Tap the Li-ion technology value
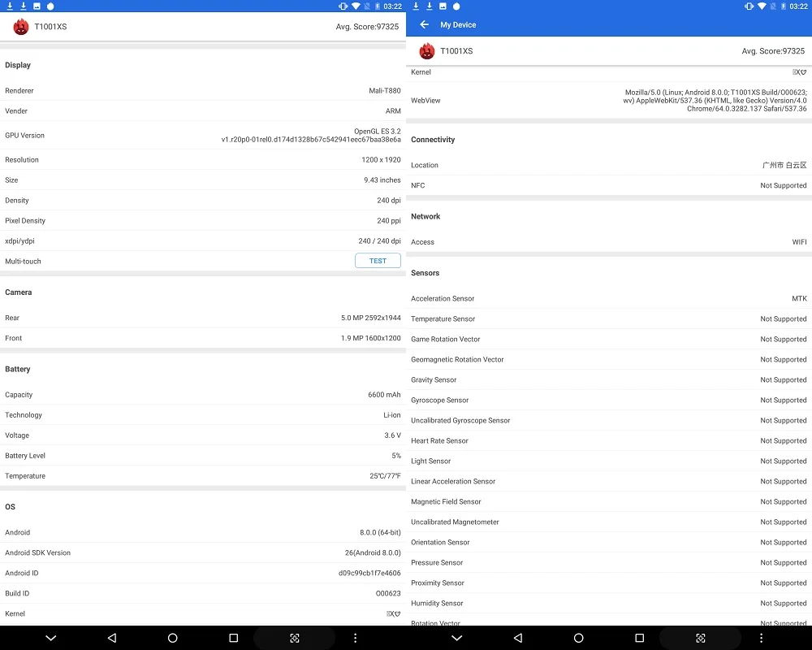This screenshot has width=812, height=650. tap(392, 414)
